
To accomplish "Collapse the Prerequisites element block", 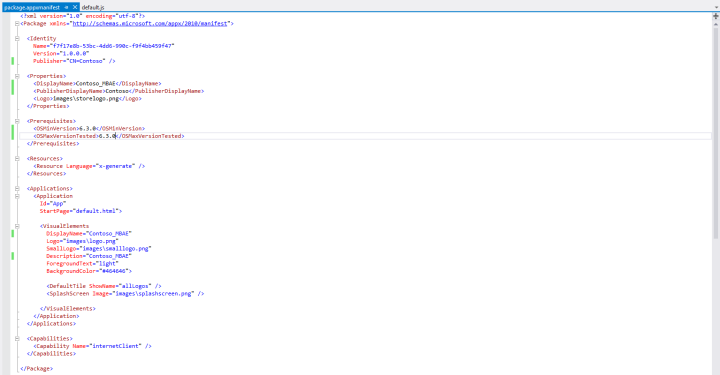I will coord(17,121).
